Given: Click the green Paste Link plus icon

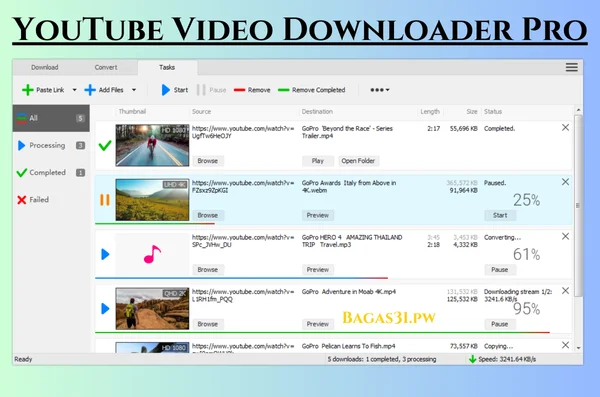Looking at the screenshot, I should [28, 90].
